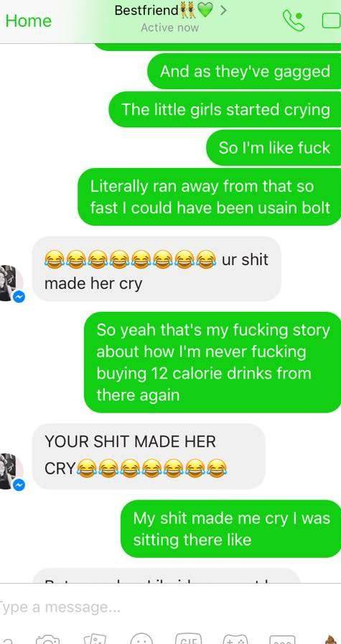This screenshot has width=341, height=644.
Task: Open friend's avatar beside 'YOUR SHIT MADE HER CRY'
Action: click(11, 471)
